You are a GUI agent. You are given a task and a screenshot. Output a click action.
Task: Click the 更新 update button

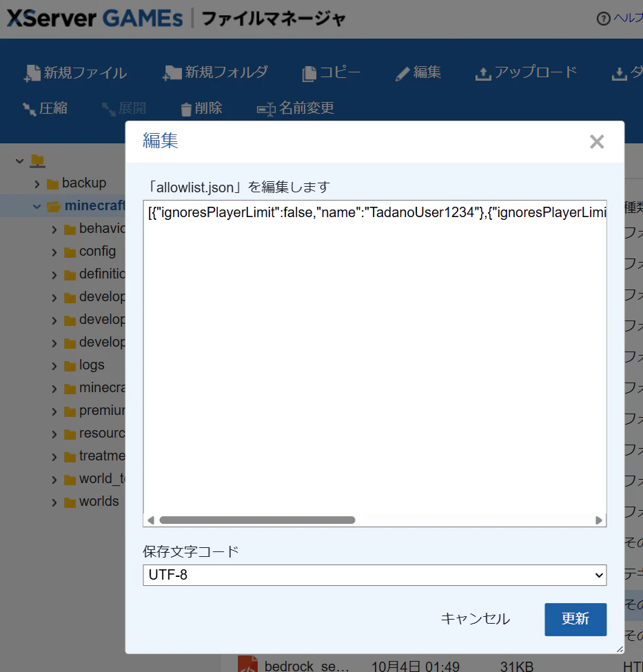[x=575, y=620]
